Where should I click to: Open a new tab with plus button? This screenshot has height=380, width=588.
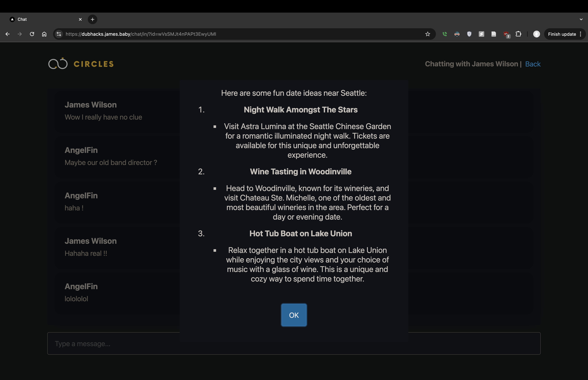click(92, 19)
